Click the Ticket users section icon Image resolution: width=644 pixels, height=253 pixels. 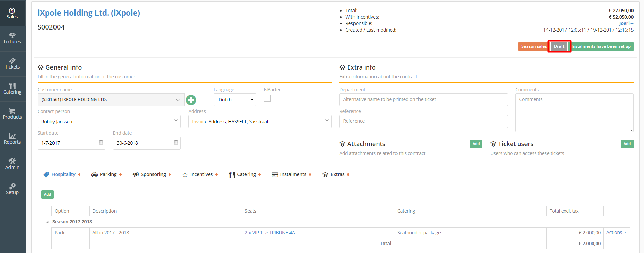tap(493, 144)
